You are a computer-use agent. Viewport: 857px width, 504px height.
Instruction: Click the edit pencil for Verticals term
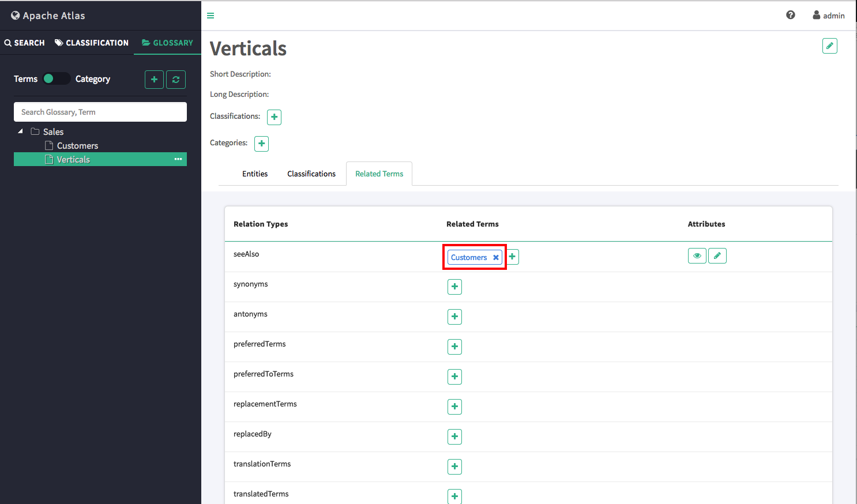pyautogui.click(x=829, y=46)
